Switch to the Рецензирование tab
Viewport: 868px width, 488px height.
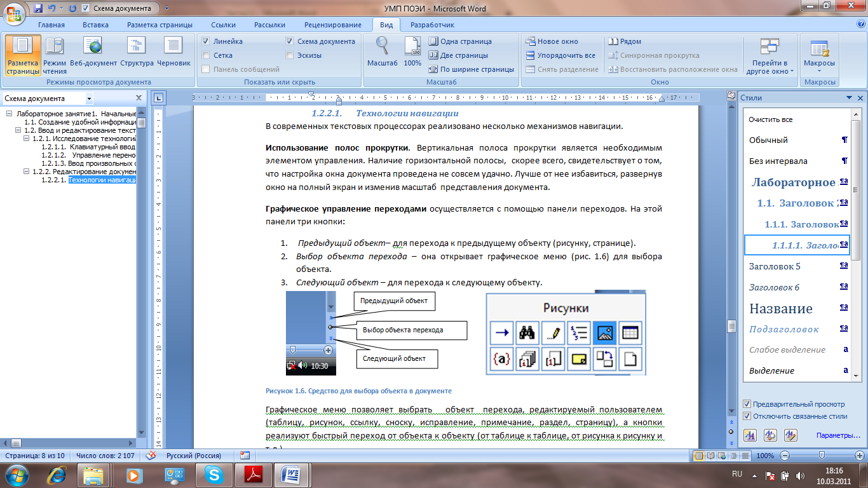(x=333, y=25)
